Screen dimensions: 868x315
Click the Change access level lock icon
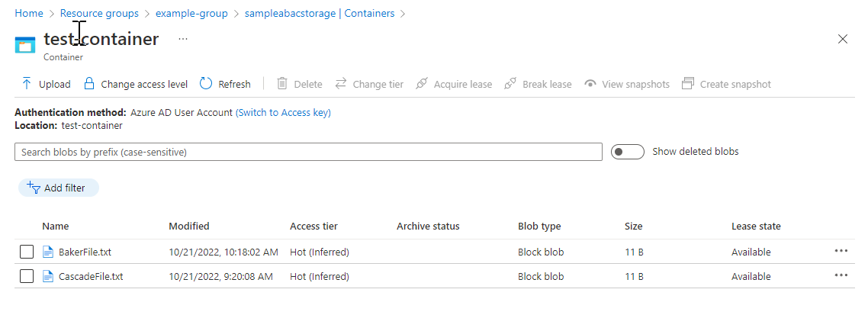(x=89, y=84)
